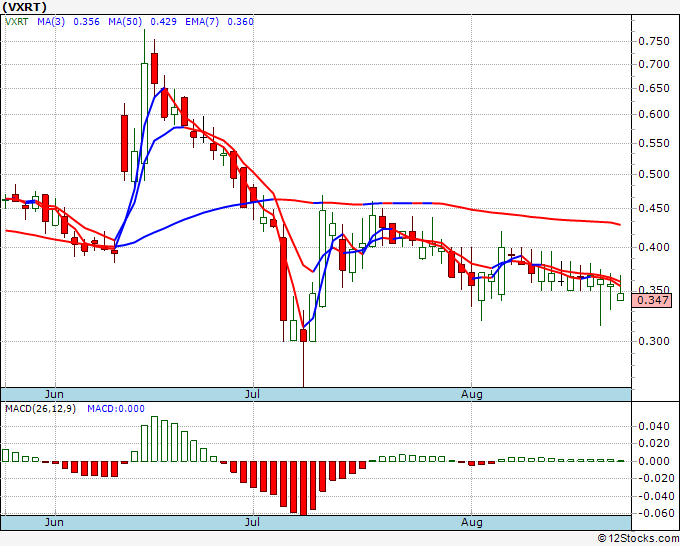Click the MA(3) value 0.356

[86, 22]
